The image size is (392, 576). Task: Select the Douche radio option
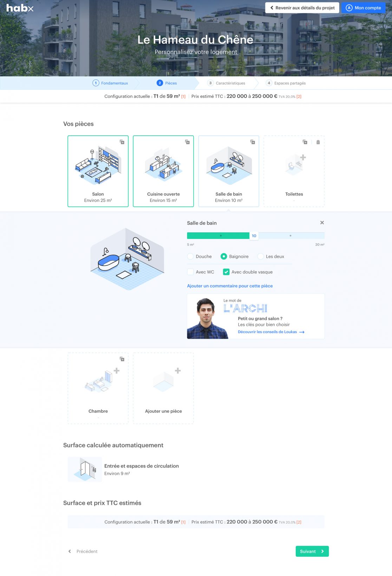click(x=190, y=257)
